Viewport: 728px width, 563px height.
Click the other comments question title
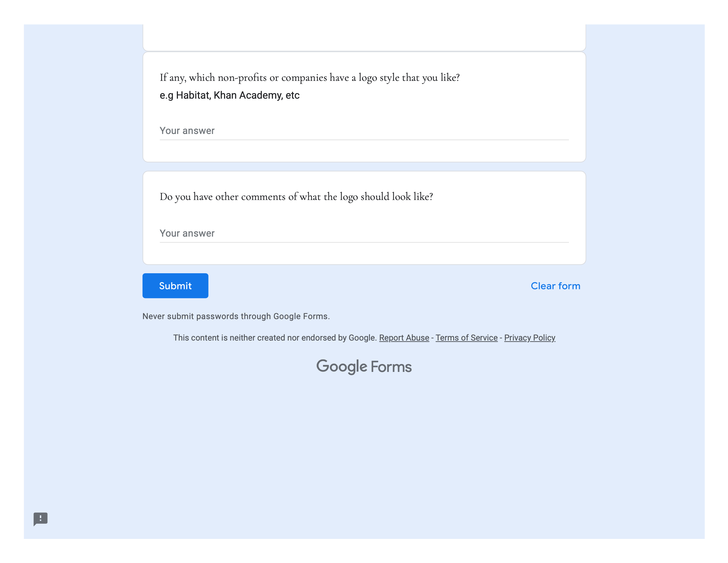(296, 197)
